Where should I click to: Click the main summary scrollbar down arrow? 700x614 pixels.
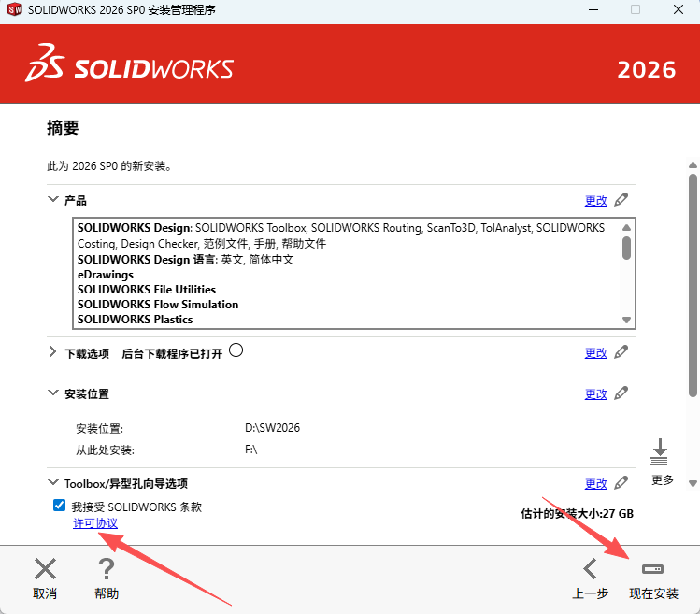point(693,483)
